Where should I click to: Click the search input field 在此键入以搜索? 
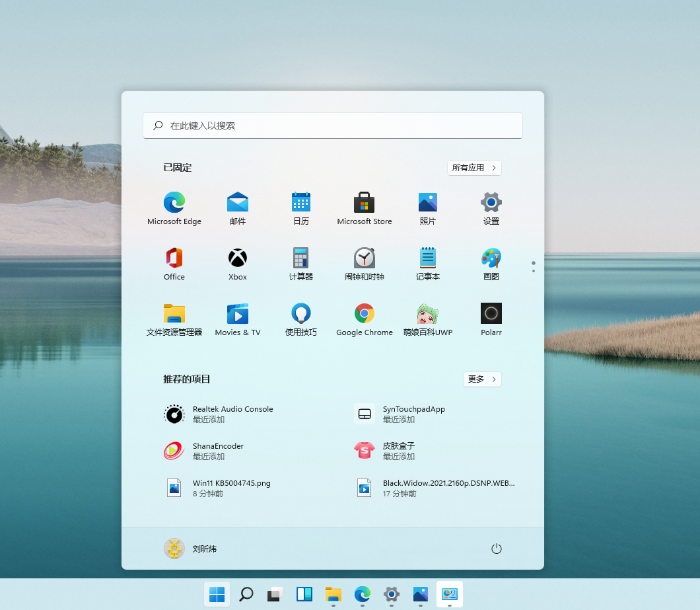tap(333, 125)
